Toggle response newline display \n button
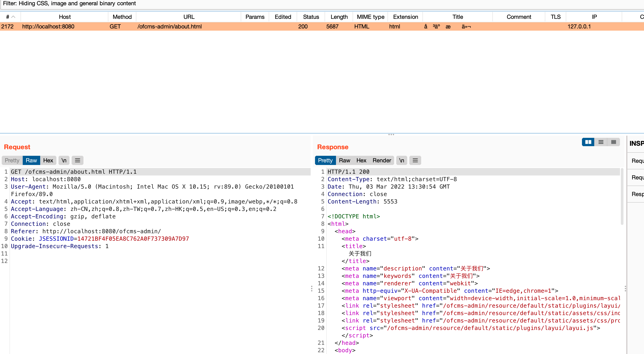Screen dimensions: 644x354 pyautogui.click(x=402, y=160)
